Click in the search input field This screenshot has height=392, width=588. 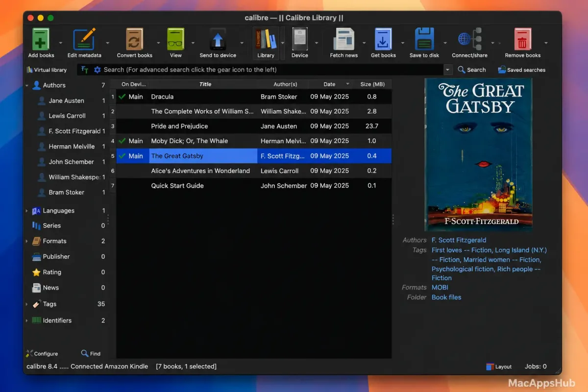click(272, 70)
